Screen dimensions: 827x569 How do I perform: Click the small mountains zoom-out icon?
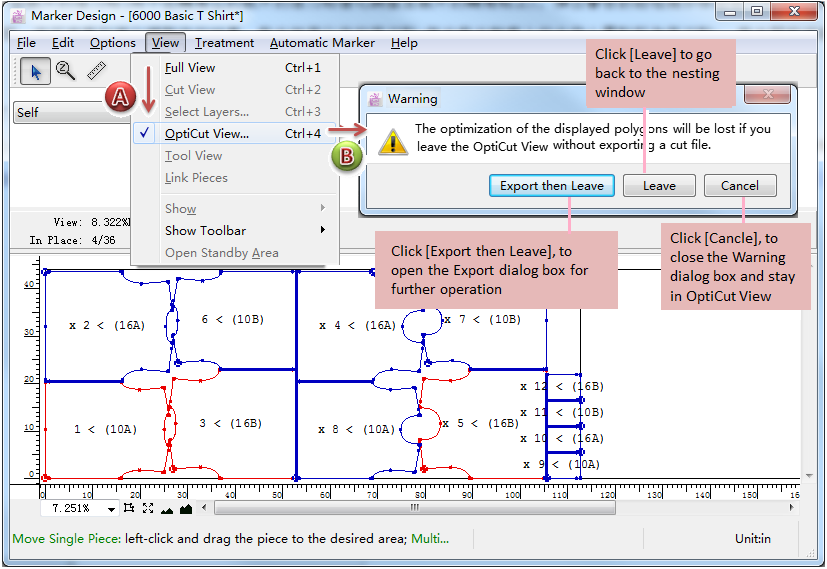click(x=167, y=509)
